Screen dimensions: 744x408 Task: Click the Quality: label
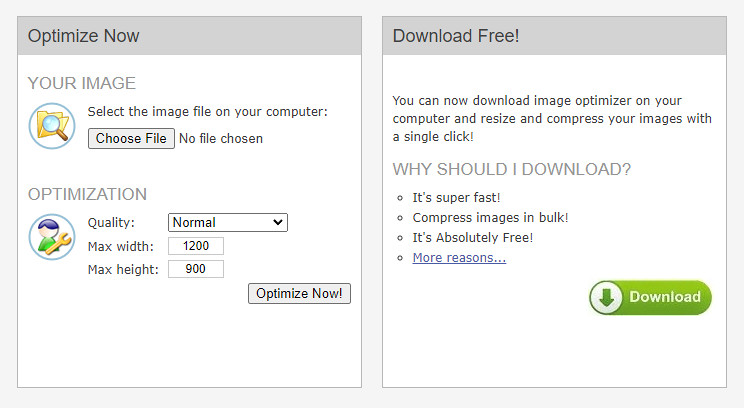click(111, 223)
